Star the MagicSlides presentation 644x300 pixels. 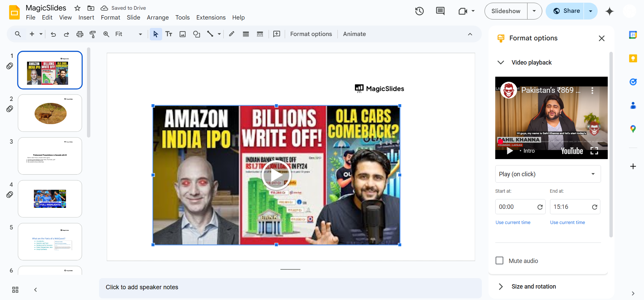tap(77, 8)
